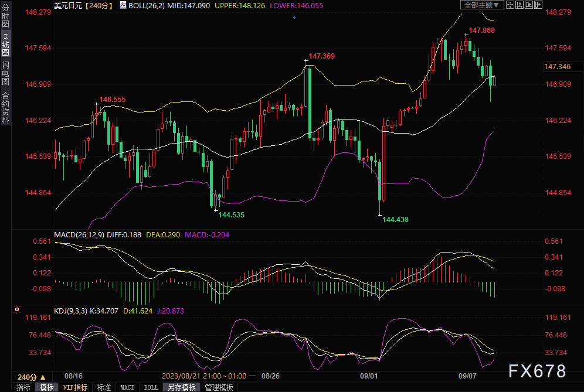Click the MACD(26,12,9) DIFF:0.188 label

[97, 235]
